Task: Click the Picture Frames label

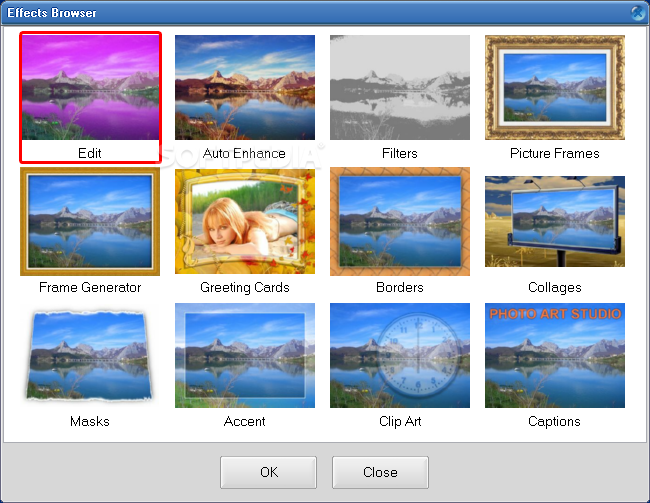Action: coord(555,153)
